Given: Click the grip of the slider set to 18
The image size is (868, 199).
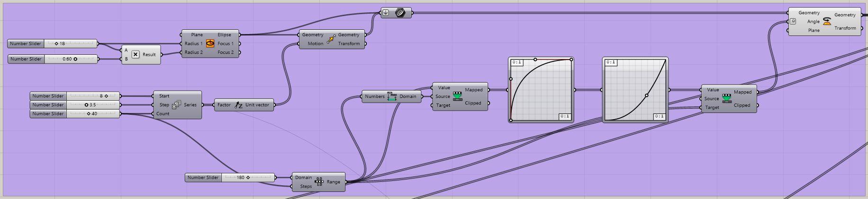Looking at the screenshot, I should pos(56,43).
